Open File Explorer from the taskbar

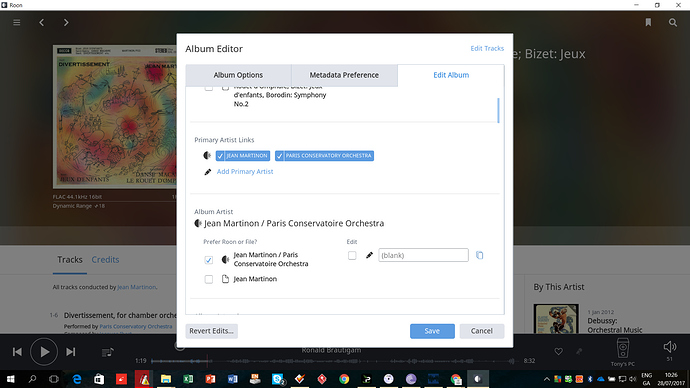(166, 379)
